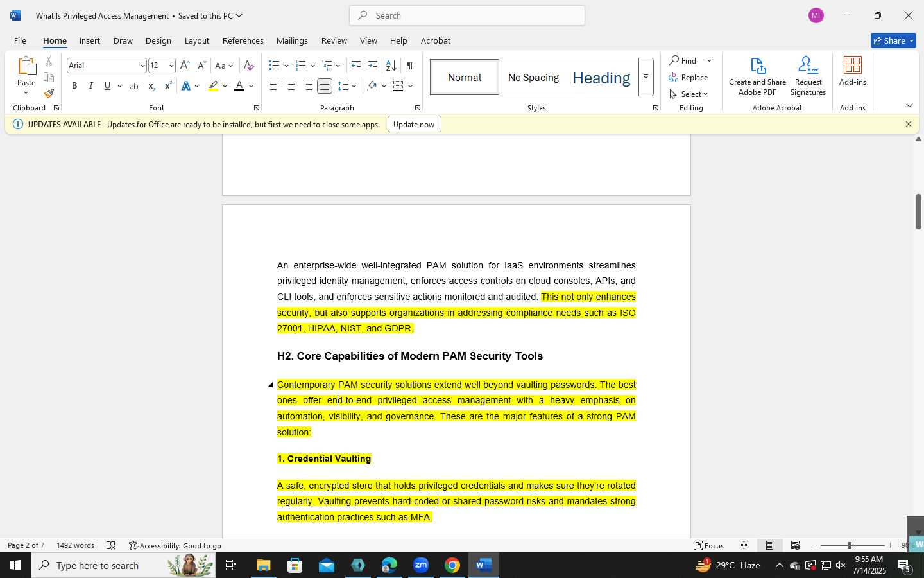Open numbering style dropdown
The height and width of the screenshot is (578, 924).
(312, 66)
